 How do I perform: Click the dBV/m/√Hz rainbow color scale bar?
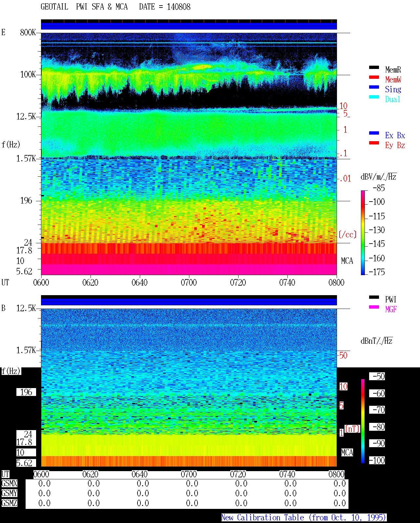point(363,232)
